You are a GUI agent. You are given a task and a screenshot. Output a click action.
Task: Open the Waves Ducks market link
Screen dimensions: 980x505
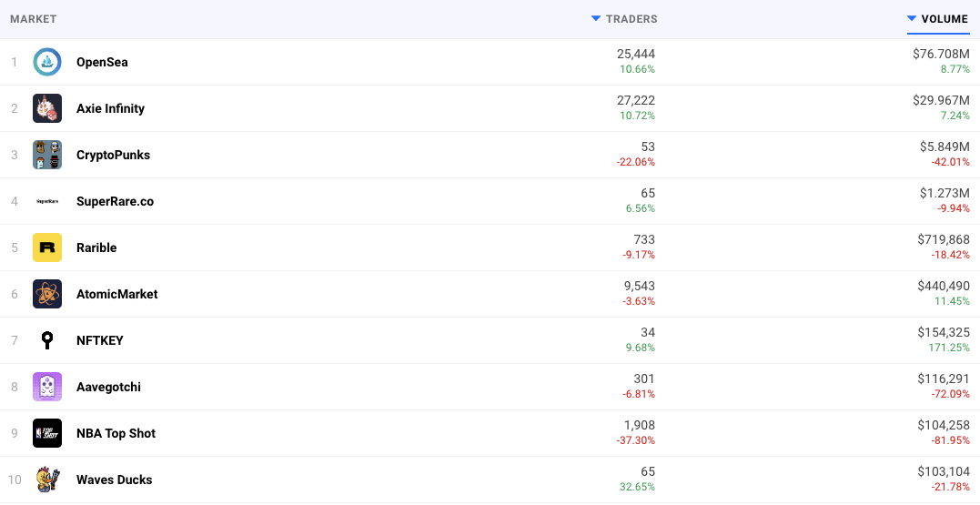(x=114, y=480)
